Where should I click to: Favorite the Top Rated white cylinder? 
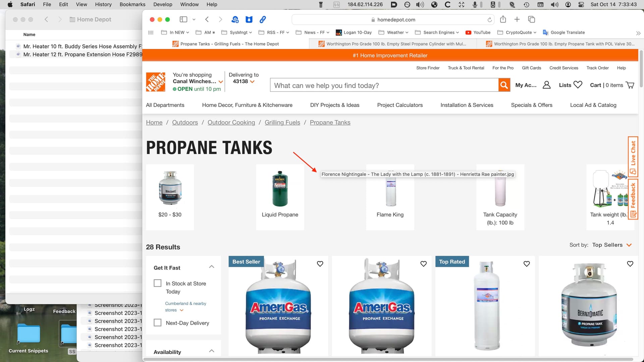tap(527, 264)
